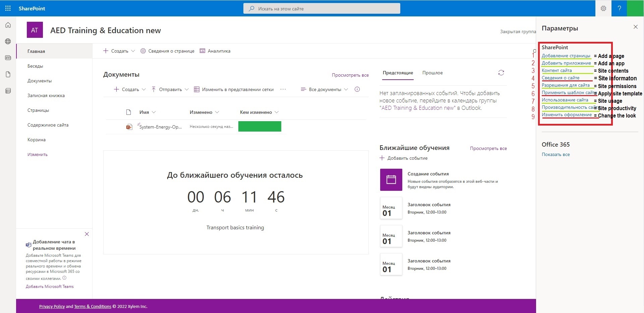Viewport: 644px width, 313px height.
Task: Open the My lists icon in left rail
Action: click(x=8, y=91)
